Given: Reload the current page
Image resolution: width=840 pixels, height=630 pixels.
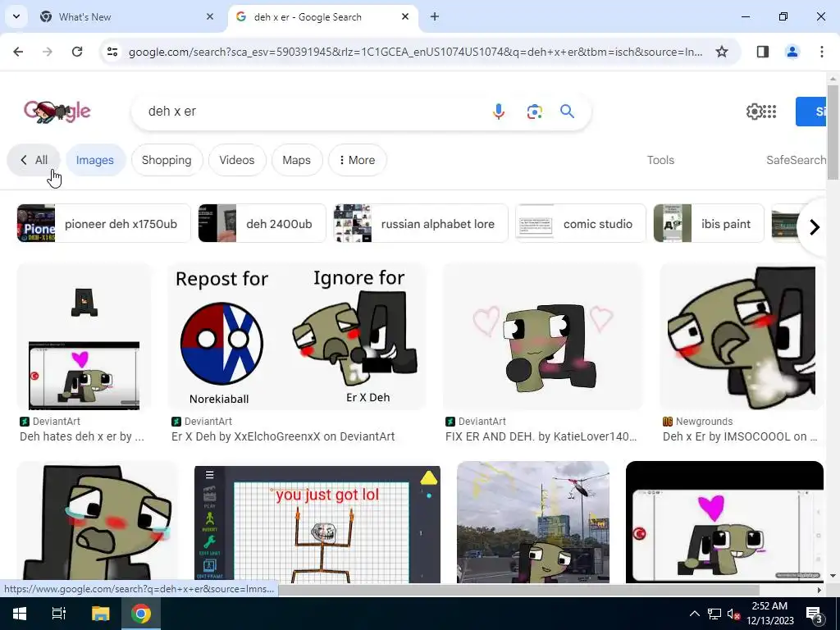Looking at the screenshot, I should [77, 52].
